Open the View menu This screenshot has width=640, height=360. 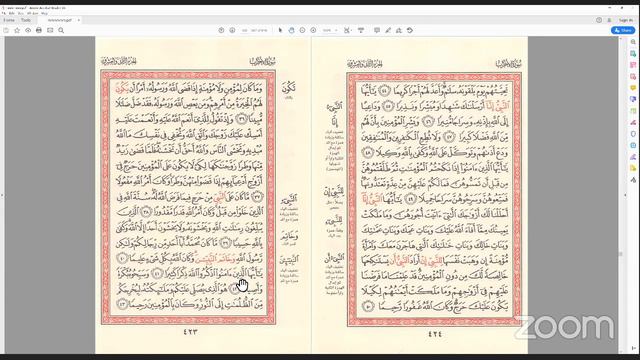[x=20, y=13]
